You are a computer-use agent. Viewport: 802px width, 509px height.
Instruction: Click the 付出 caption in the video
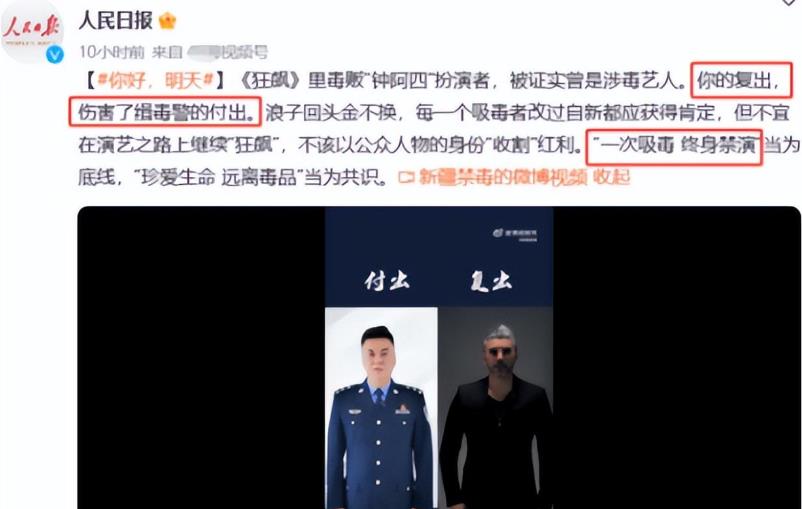pos(387,281)
